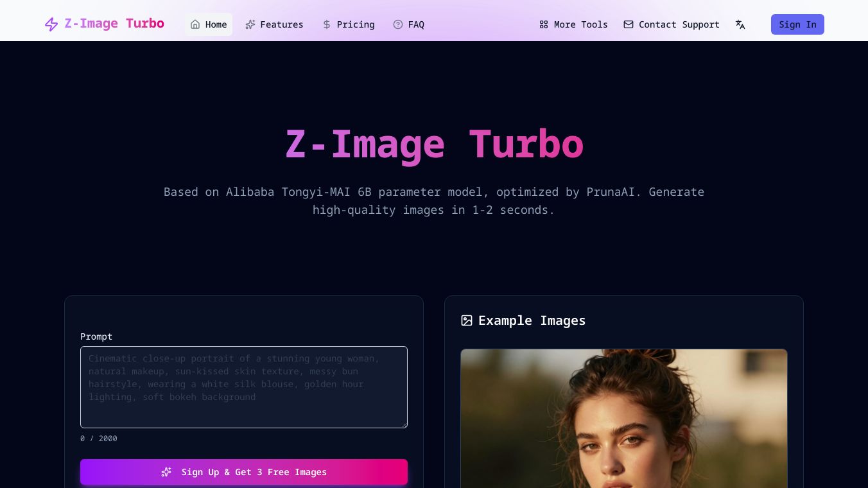This screenshot has height=488, width=868.
Task: Navigate to the Pricing section
Action: (x=349, y=24)
